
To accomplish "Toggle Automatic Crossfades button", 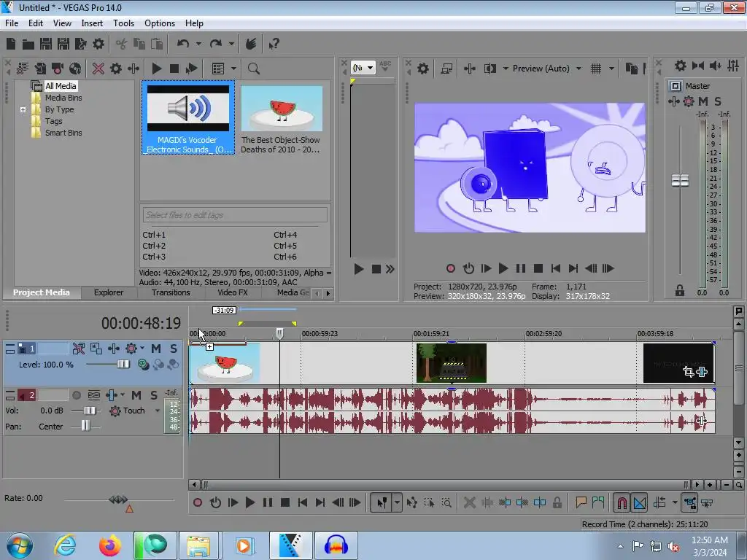I will [639, 502].
